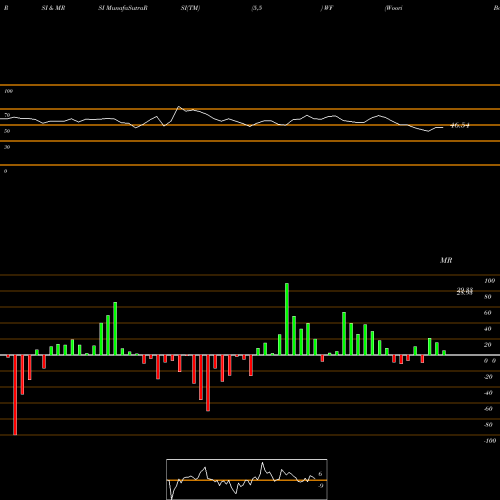
Task: Click the RSI axis label 70
Action: pyautogui.click(x=7, y=115)
